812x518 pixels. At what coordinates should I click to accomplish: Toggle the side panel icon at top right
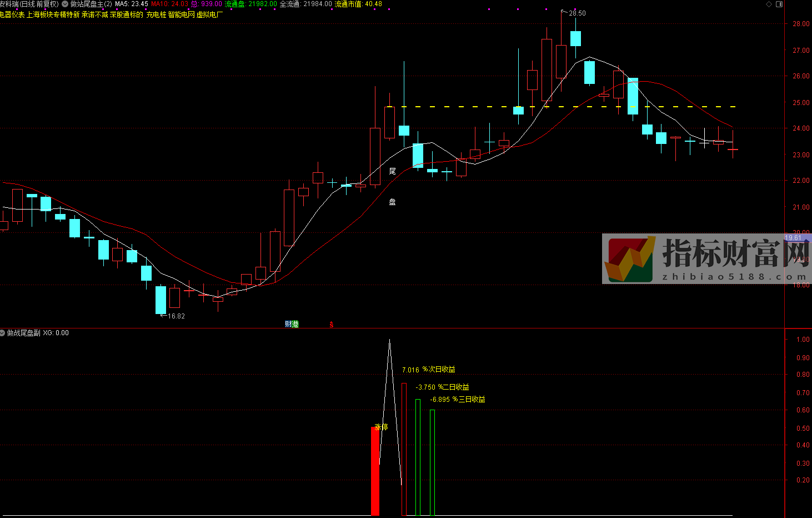(x=779, y=4)
